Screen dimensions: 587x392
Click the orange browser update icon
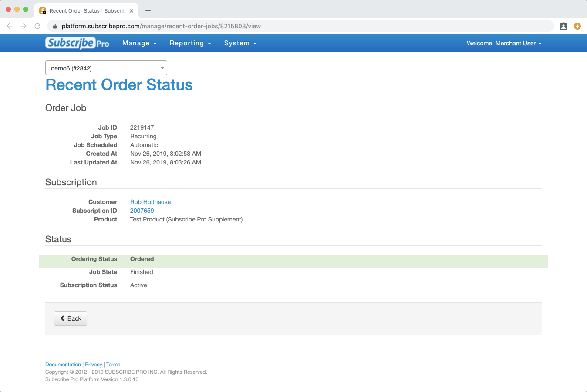577,26
